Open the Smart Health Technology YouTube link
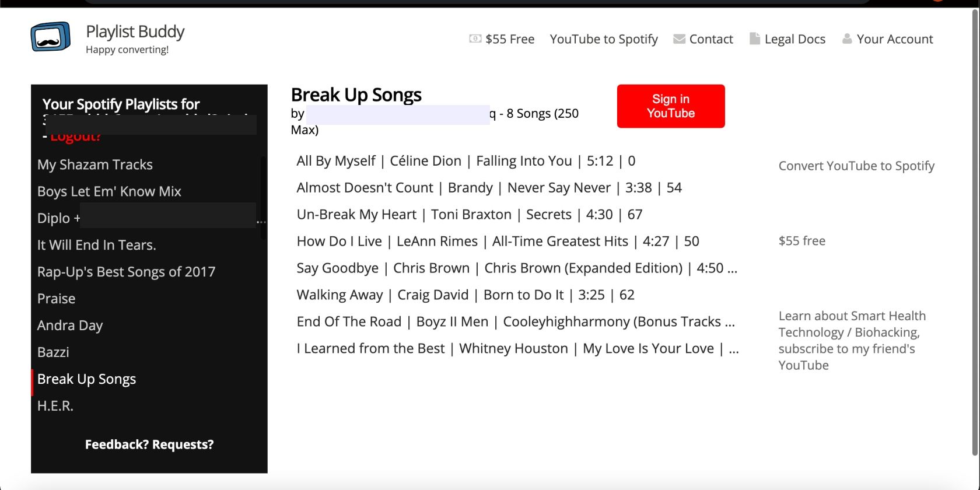The image size is (980, 490). pos(852,341)
